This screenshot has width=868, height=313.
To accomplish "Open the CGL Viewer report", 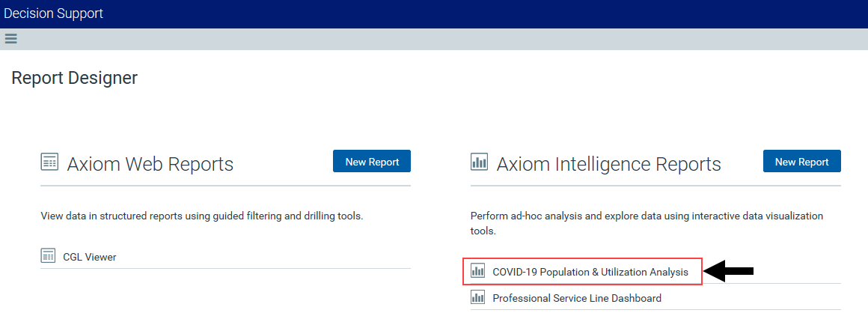I will click(x=90, y=257).
